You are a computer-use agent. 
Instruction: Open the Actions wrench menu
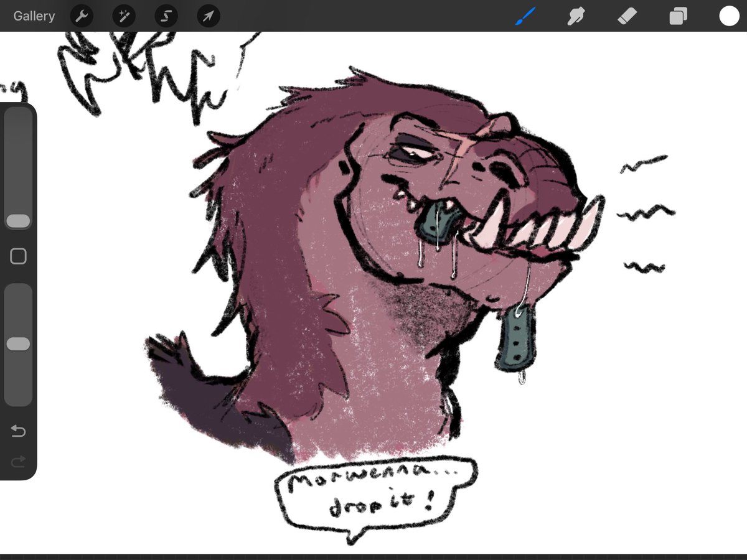coord(82,16)
